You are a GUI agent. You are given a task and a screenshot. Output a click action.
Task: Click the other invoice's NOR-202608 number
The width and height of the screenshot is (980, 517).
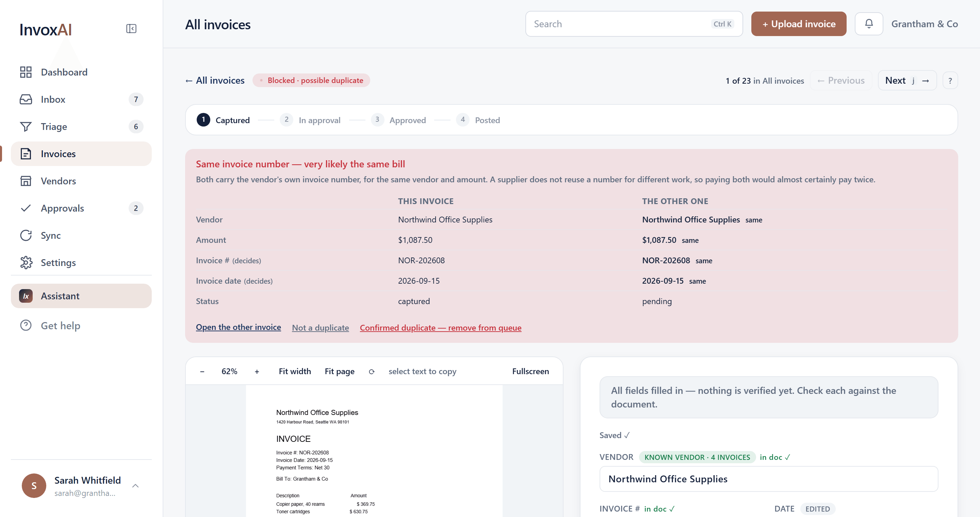click(666, 261)
